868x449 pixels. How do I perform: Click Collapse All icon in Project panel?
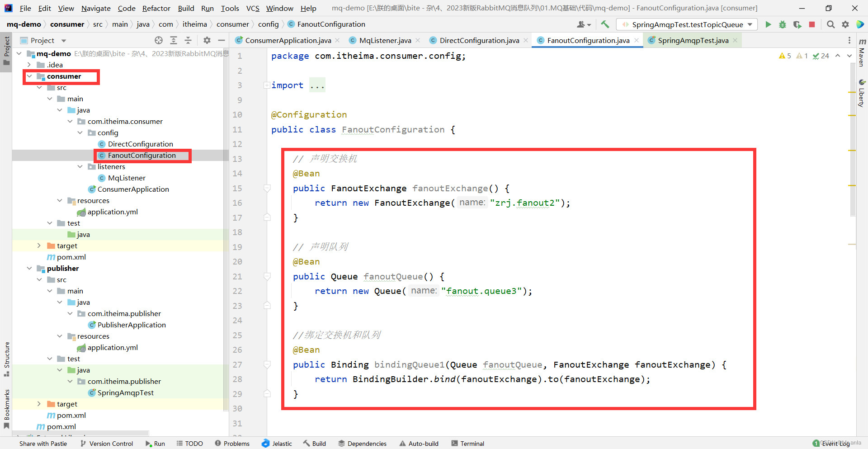[x=188, y=40]
